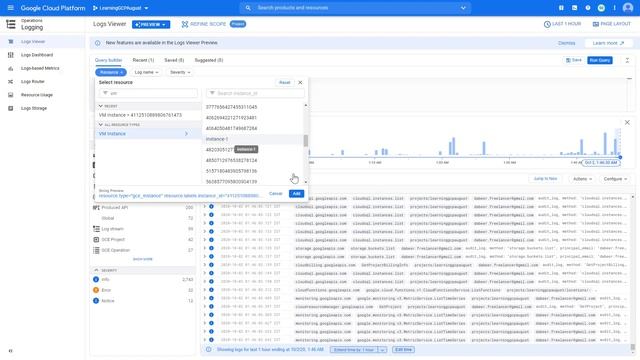Open Resource Usage in the sidebar

point(37,95)
